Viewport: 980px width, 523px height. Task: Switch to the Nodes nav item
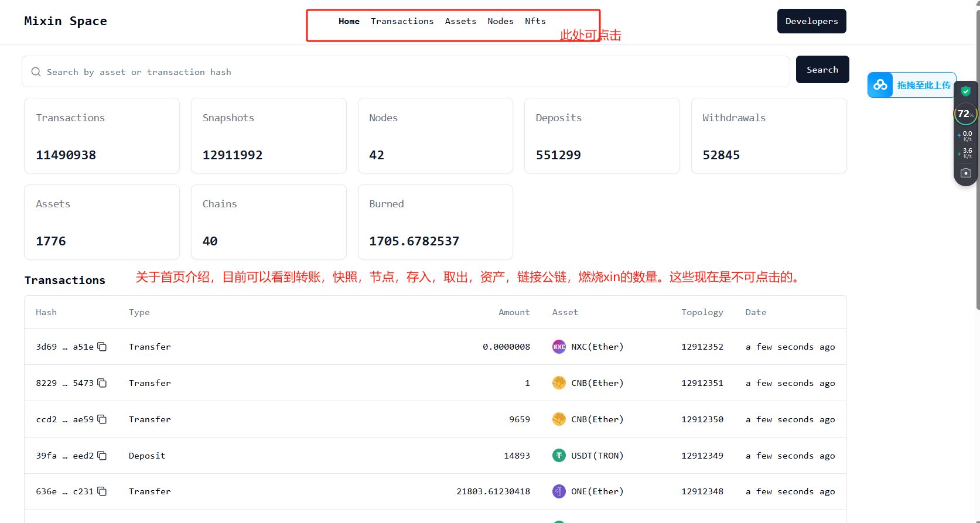pos(500,21)
